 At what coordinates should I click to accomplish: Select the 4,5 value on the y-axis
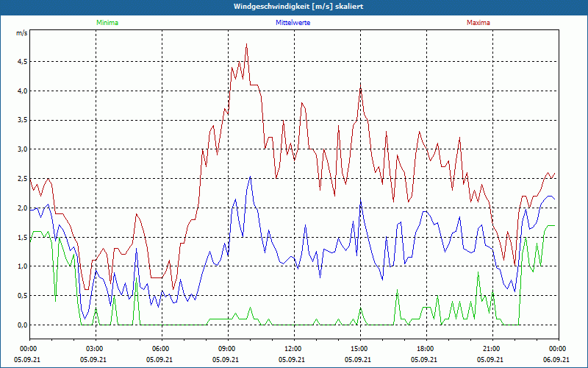click(x=22, y=62)
